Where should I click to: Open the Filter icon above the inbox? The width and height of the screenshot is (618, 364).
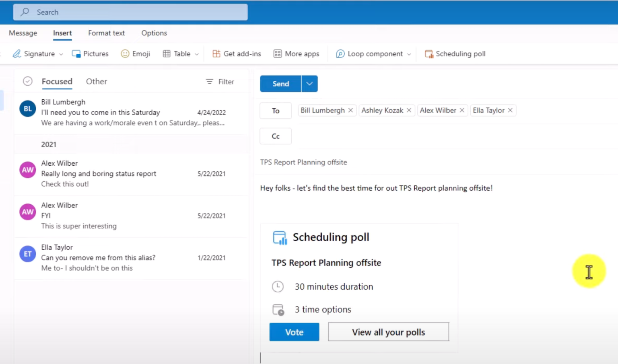coord(209,81)
